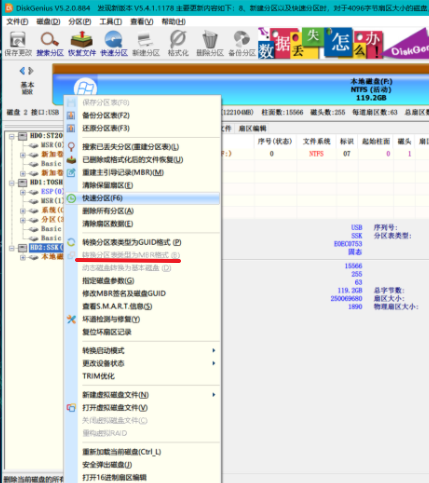The height and width of the screenshot is (483, 429).
Task: Expand the 系统 partition tree node
Action: 23,211
